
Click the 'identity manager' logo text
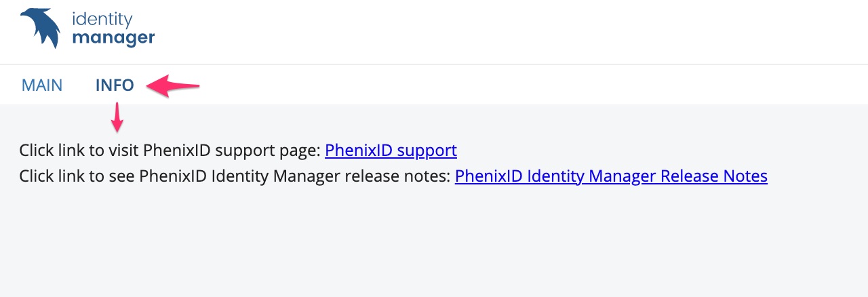coord(113,29)
